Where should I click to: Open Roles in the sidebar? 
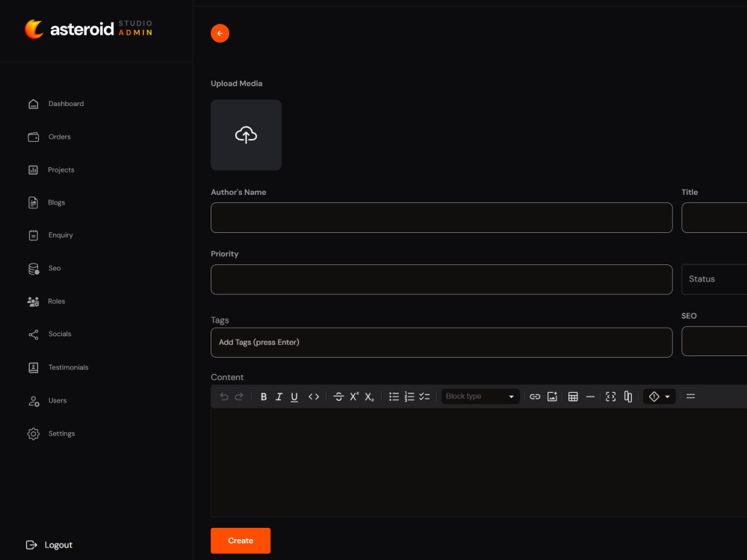[x=46, y=302]
